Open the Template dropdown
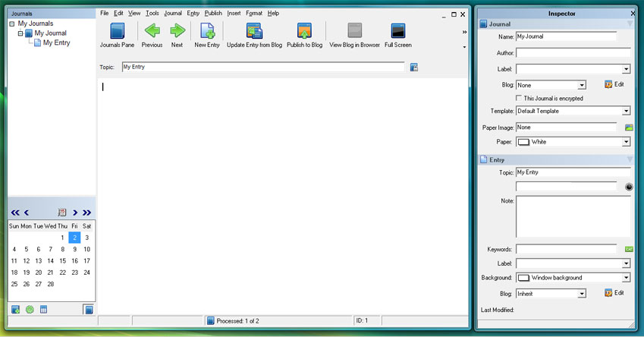644x337 pixels. [626, 112]
